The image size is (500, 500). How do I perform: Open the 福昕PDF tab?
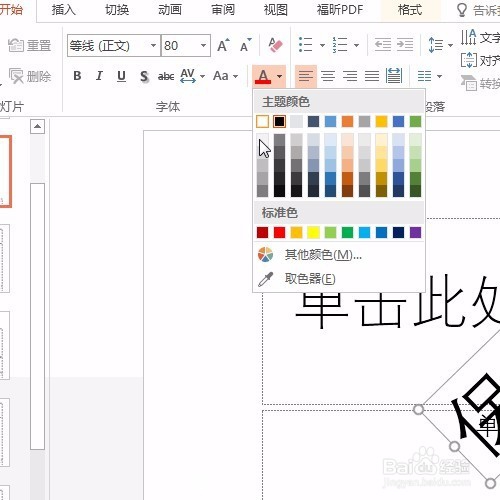[x=340, y=10]
